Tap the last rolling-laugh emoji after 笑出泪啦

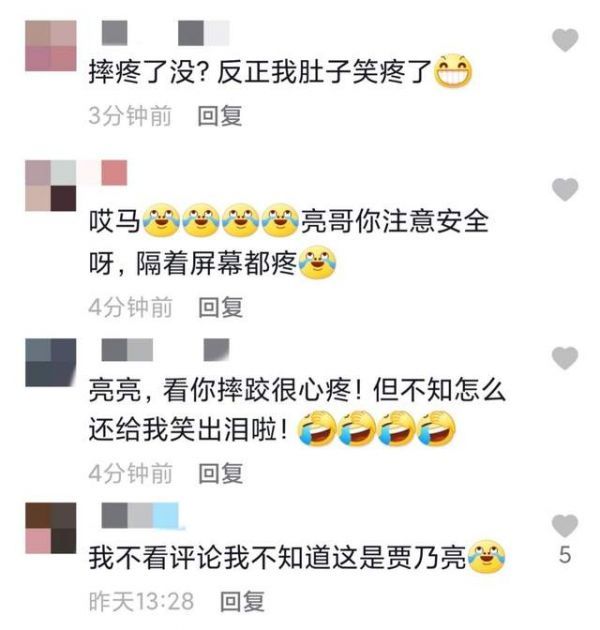tap(436, 429)
